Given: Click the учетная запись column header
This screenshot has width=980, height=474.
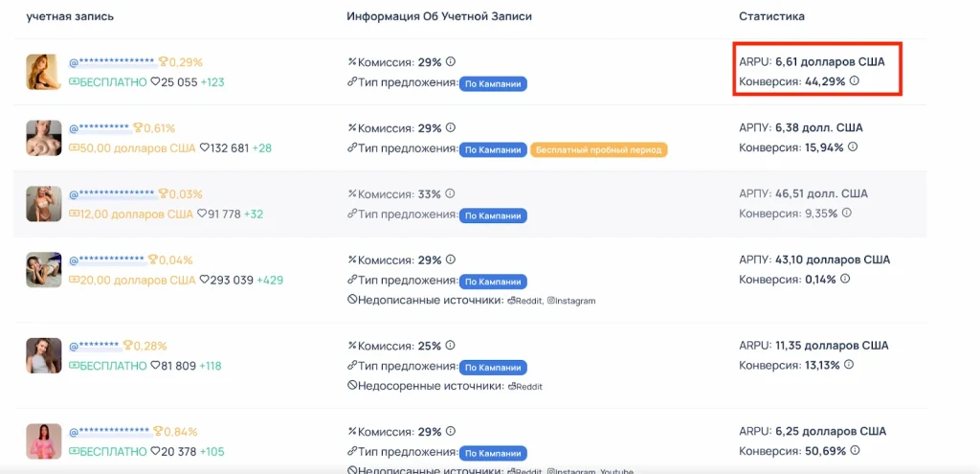Looking at the screenshot, I should pyautogui.click(x=70, y=16).
